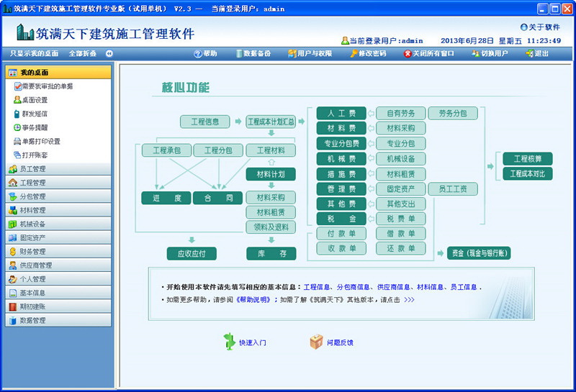Image resolution: width=576 pixels, height=392 pixels.
Task: Expand 固定资产 sidebar section
Action: pos(58,237)
